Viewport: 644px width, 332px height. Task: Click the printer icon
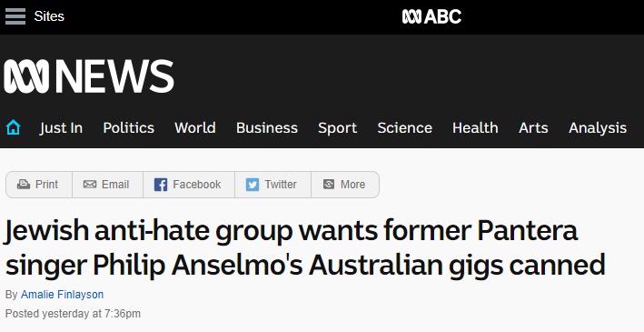tap(24, 185)
